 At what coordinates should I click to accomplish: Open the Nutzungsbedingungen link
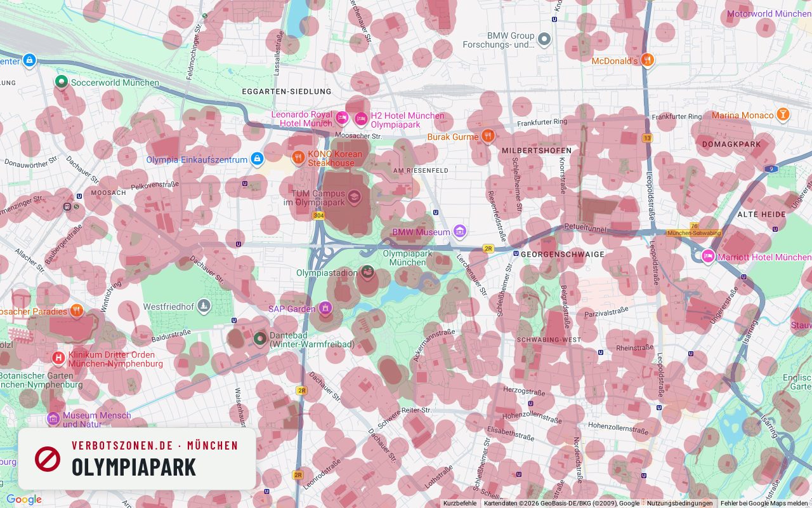(679, 503)
